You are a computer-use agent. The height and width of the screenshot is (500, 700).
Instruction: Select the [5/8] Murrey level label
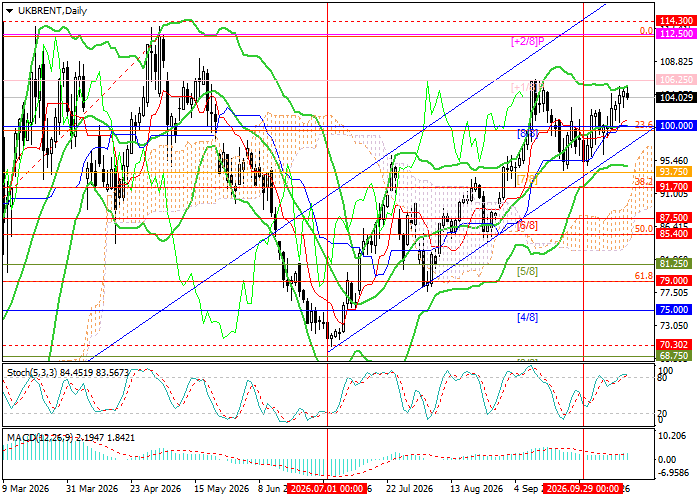(x=527, y=271)
